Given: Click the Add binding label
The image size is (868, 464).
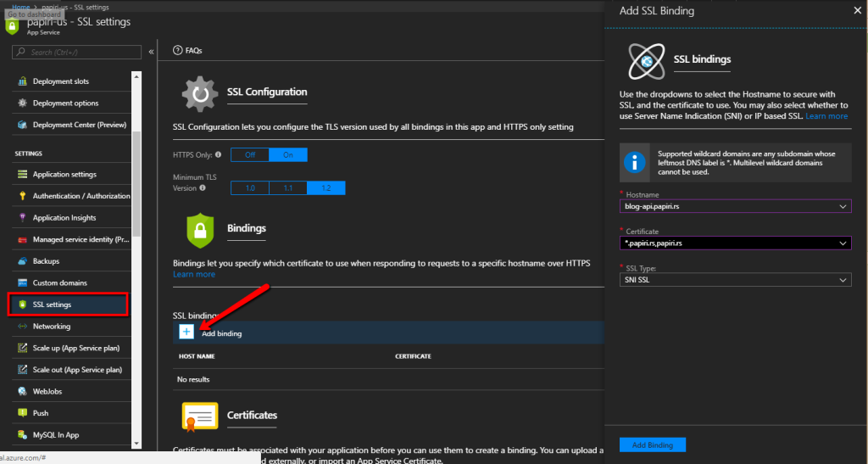Looking at the screenshot, I should point(221,334).
